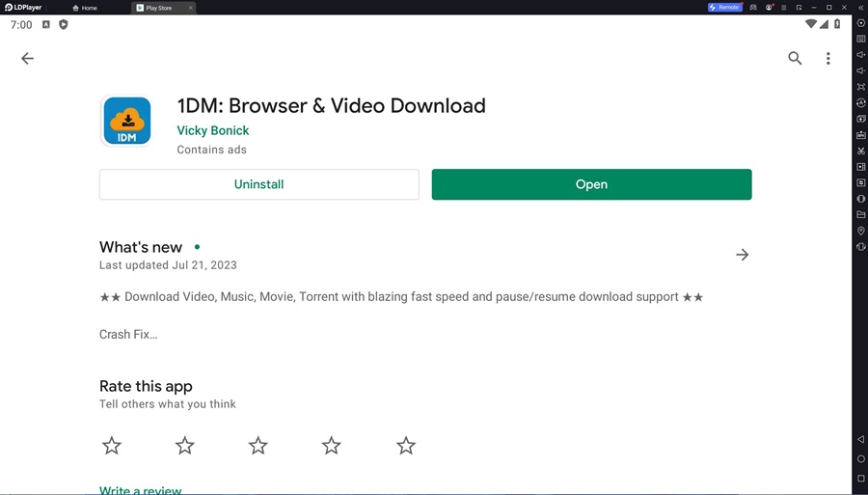The height and width of the screenshot is (495, 868).
Task: Open the keyboard mapping icon
Action: pyautogui.click(x=861, y=39)
